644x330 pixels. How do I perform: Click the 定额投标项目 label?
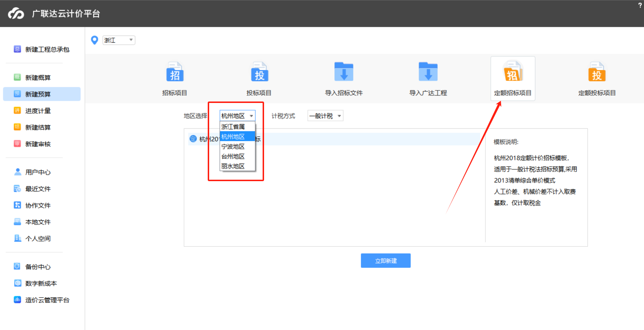pos(597,93)
